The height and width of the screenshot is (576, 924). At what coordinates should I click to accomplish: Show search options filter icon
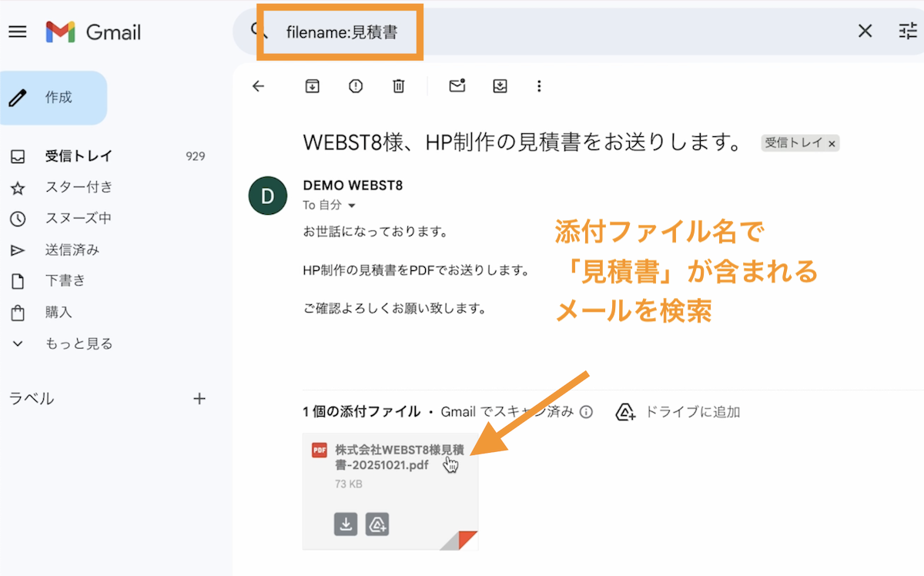(x=907, y=32)
